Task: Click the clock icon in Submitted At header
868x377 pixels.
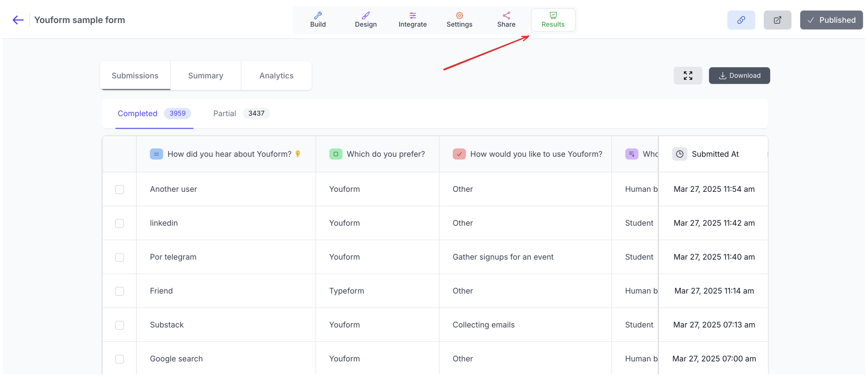Action: 680,154
